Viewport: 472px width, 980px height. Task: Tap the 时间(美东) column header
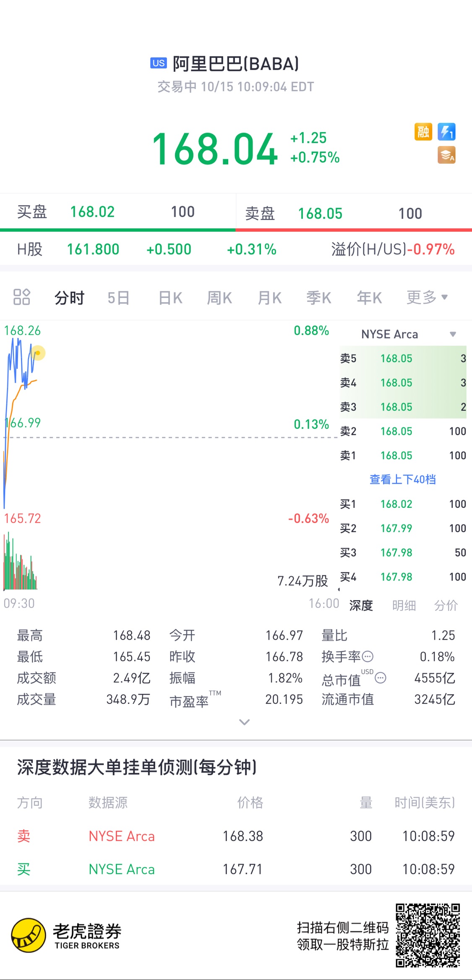click(425, 802)
